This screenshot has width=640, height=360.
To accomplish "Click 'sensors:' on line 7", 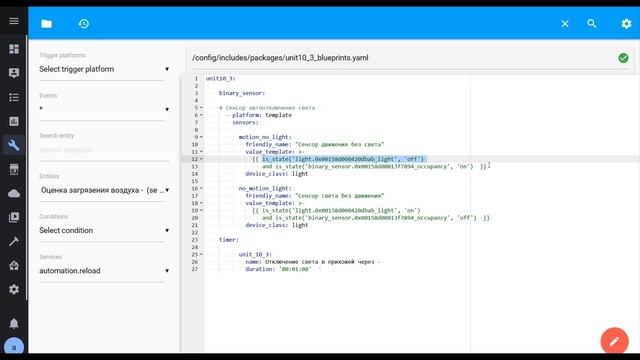I will [245, 122].
